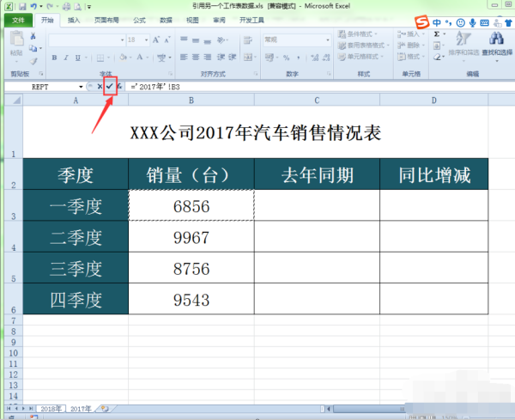Cancel formula entry with the X icon

tap(100, 87)
